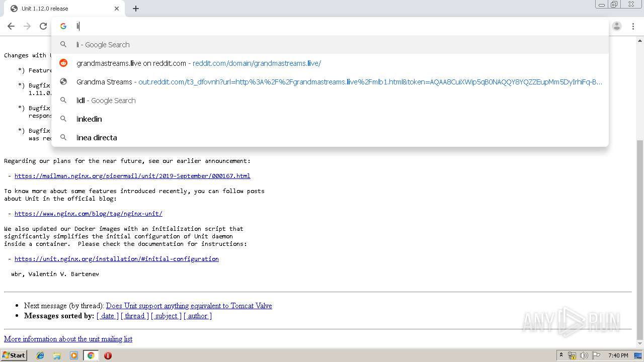Open grandmastreams.live on reddit.com suggestion

[330, 63]
